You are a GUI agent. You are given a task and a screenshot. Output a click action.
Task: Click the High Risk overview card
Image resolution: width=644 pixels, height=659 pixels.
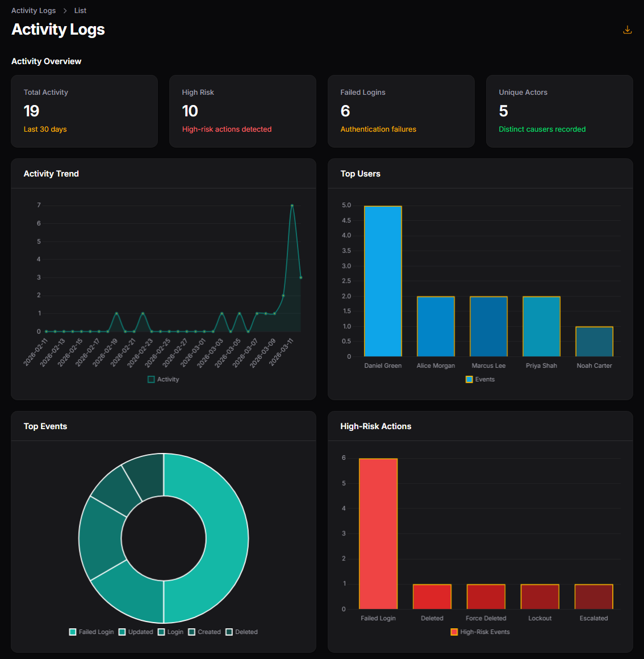click(x=242, y=111)
